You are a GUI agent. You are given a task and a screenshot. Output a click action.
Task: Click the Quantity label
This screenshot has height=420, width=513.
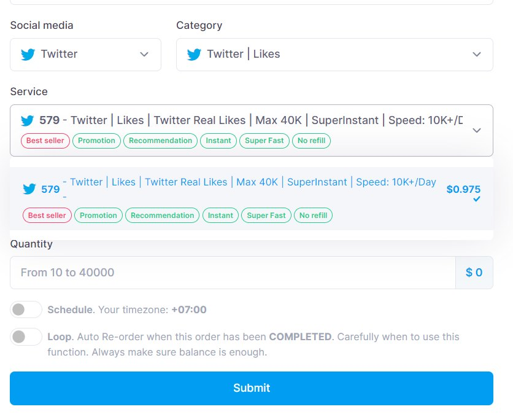(31, 244)
